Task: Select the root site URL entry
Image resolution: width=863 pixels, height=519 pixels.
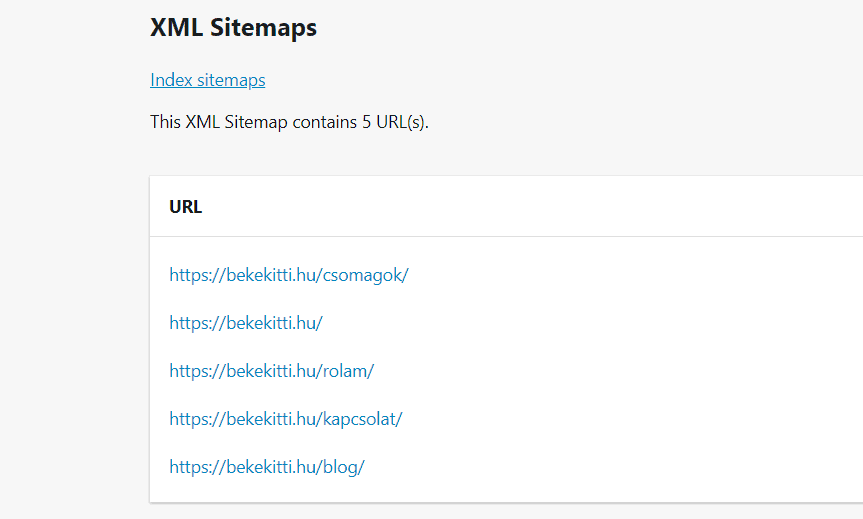Action: (x=246, y=323)
